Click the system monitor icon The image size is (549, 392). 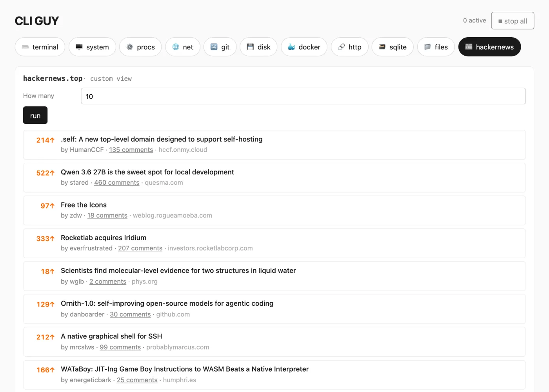tap(79, 47)
